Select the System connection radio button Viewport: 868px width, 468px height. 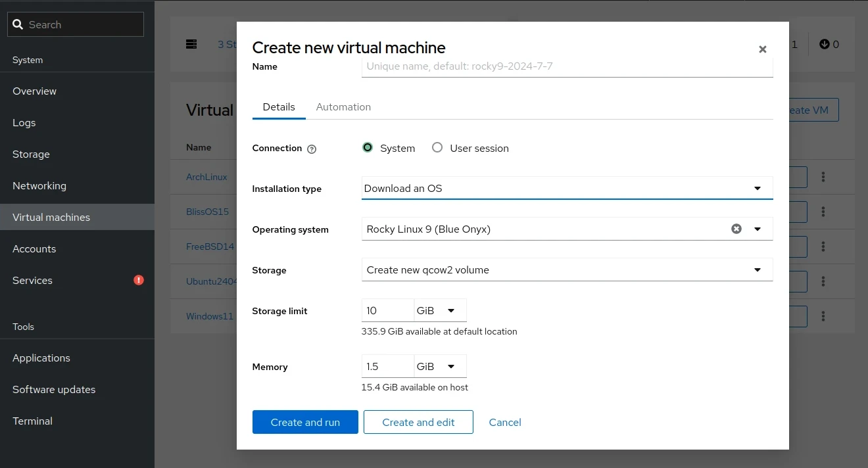coord(368,148)
